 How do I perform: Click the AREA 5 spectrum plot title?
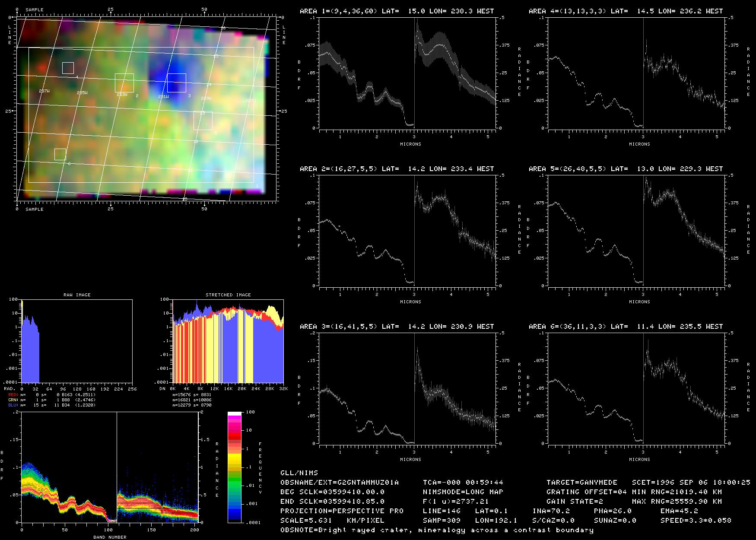626,168
